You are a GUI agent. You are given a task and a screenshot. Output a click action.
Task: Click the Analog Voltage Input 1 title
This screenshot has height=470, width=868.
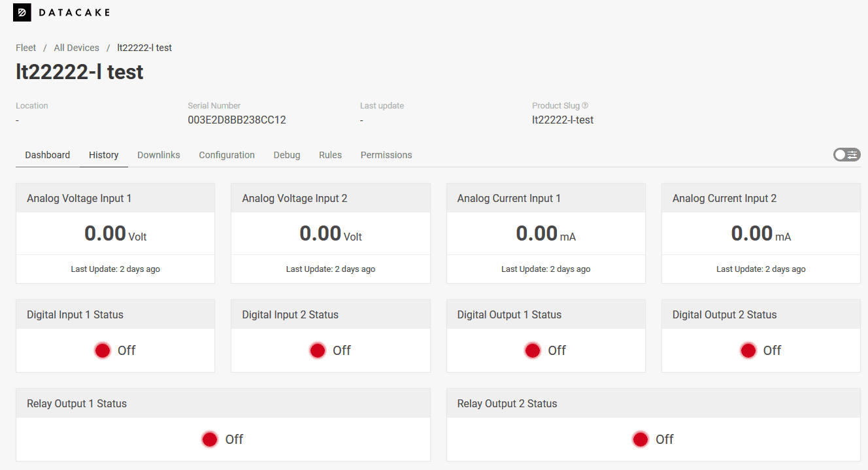(79, 198)
